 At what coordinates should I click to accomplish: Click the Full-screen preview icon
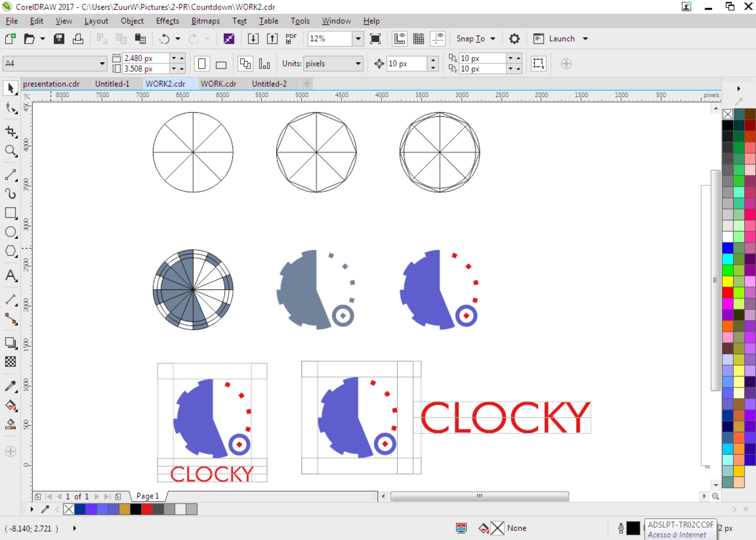(375, 39)
